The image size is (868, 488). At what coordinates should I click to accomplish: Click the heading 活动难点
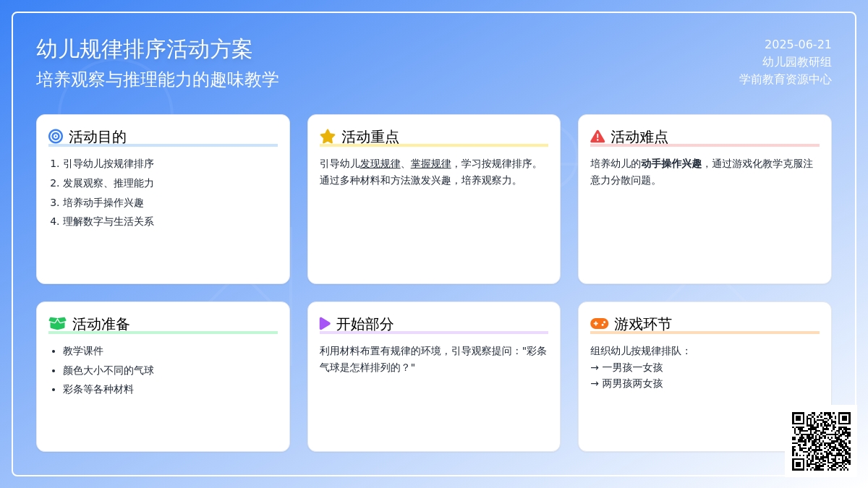[x=639, y=137]
